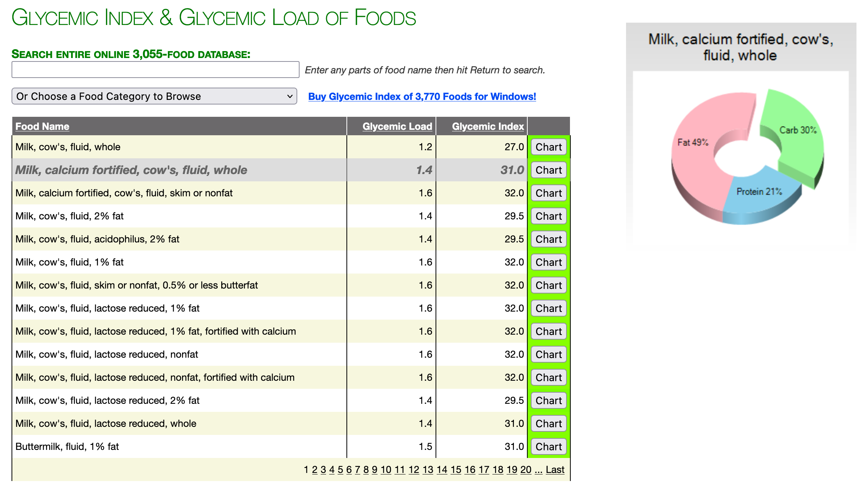Go to page 8 of results
Screen dimensions: 868x491
366,469
